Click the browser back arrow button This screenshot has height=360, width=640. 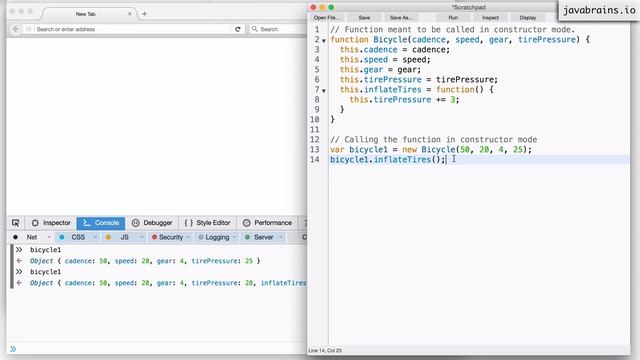pos(16,29)
